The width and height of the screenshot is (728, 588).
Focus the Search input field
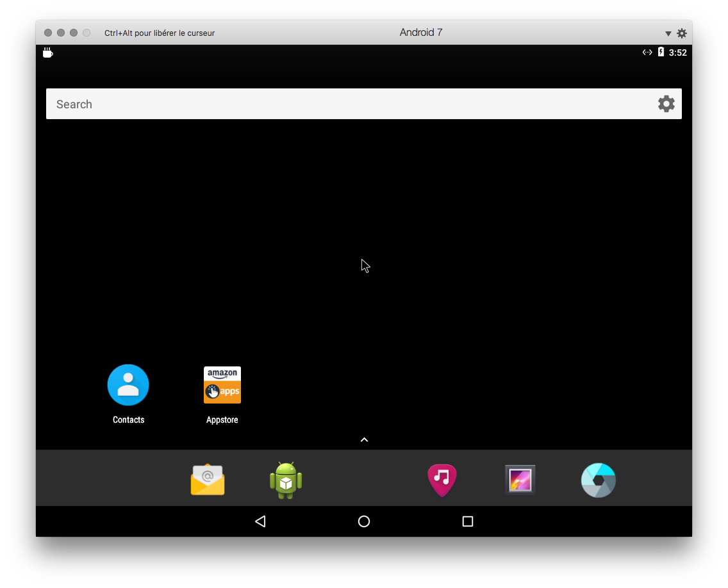(x=364, y=104)
